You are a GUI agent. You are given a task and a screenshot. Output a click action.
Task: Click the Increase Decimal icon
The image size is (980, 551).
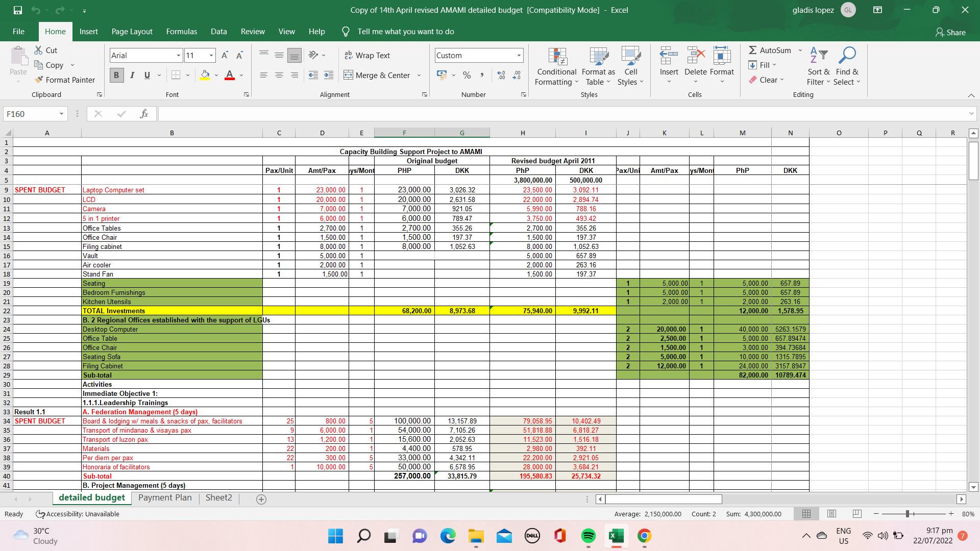pos(501,75)
